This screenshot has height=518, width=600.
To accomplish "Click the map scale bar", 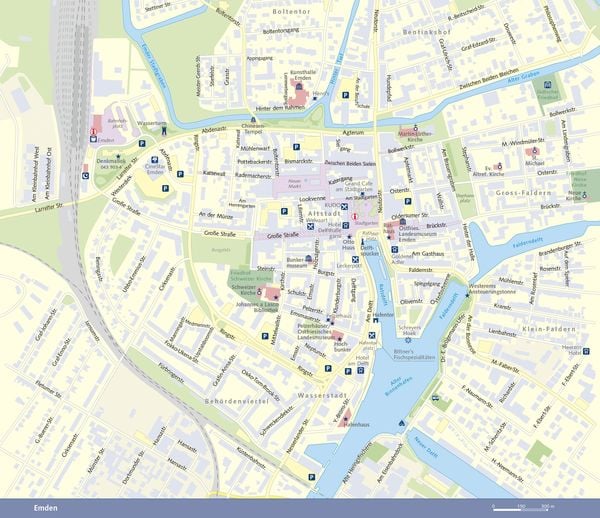I will point(523,509).
